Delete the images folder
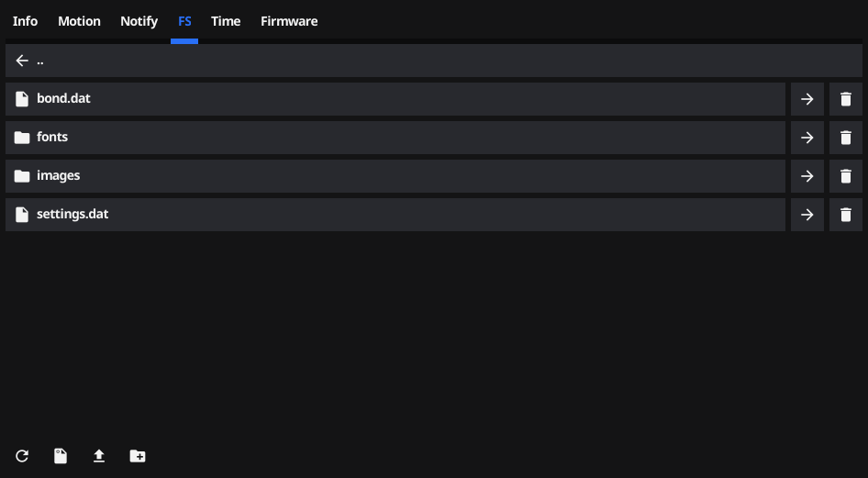The image size is (868, 478). tap(845, 176)
